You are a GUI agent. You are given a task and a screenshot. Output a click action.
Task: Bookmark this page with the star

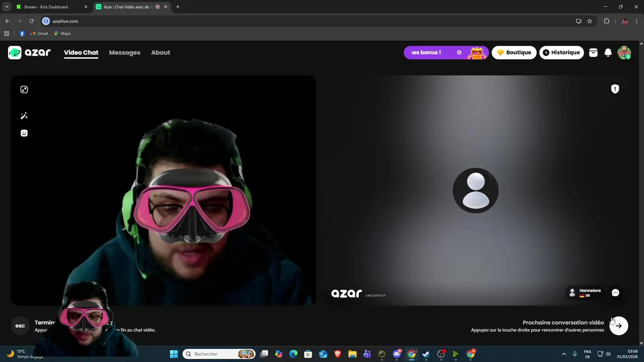point(590,21)
